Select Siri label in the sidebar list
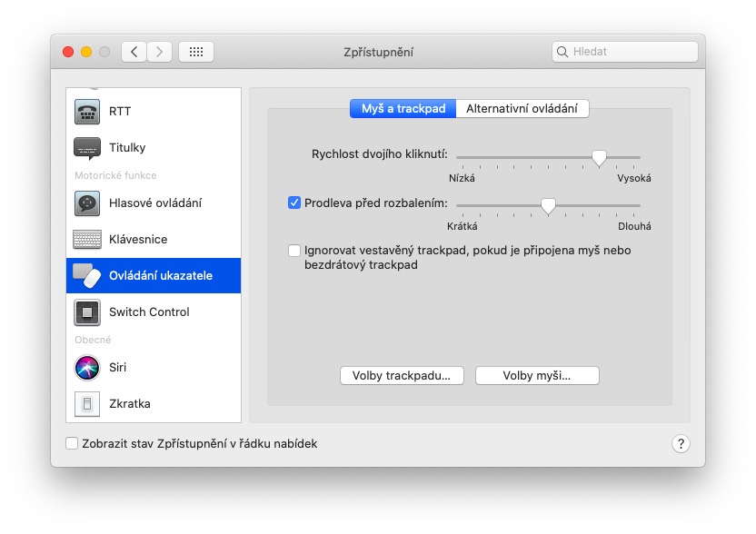Image resolution: width=756 pixels, height=534 pixels. coord(117,368)
